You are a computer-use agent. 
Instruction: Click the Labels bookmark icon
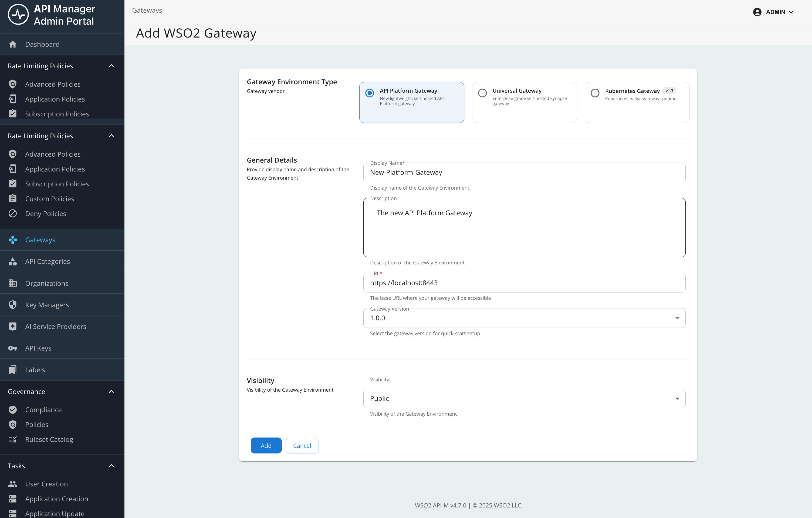tap(13, 369)
